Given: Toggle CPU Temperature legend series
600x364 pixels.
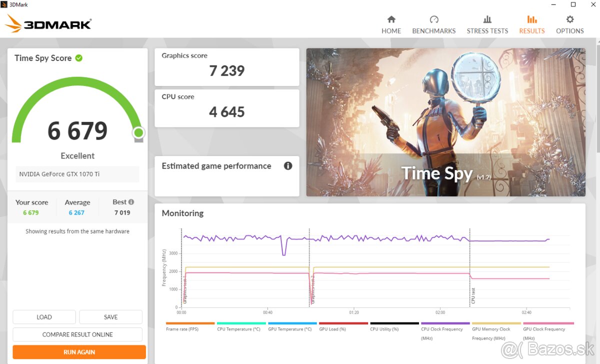Looking at the screenshot, I should [241, 329].
